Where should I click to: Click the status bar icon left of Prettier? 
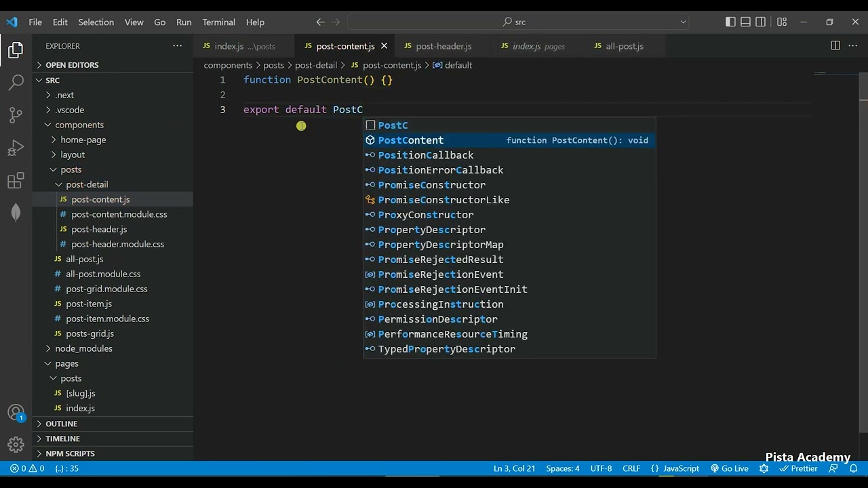pyautogui.click(x=764, y=468)
